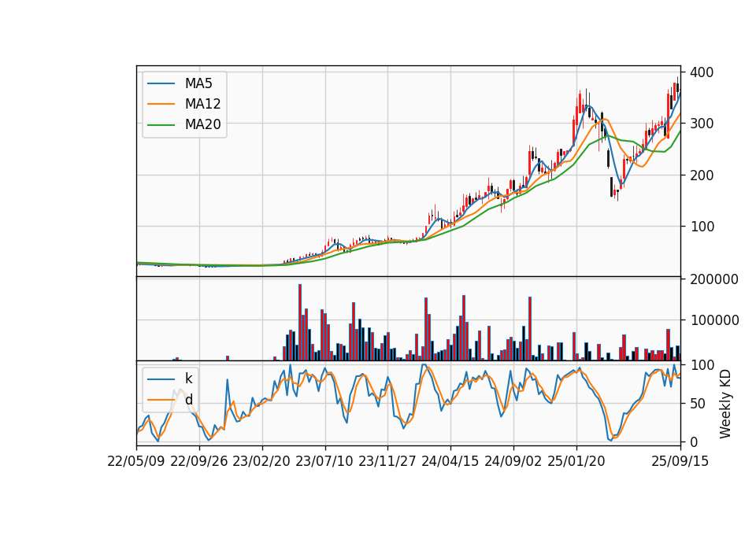The height and width of the screenshot is (543, 756).
Task: Click the 300 price axis label
Action: coord(702,124)
